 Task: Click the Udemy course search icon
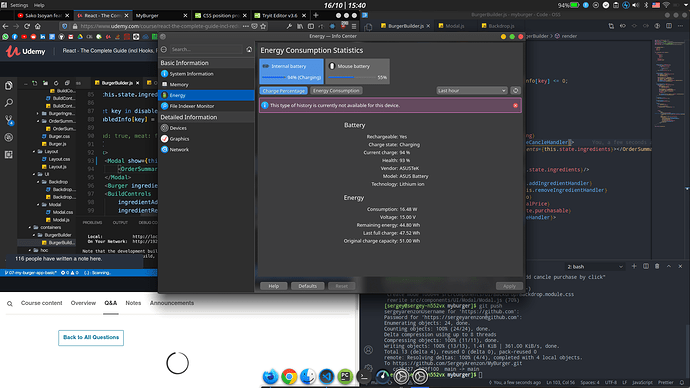click(10, 304)
